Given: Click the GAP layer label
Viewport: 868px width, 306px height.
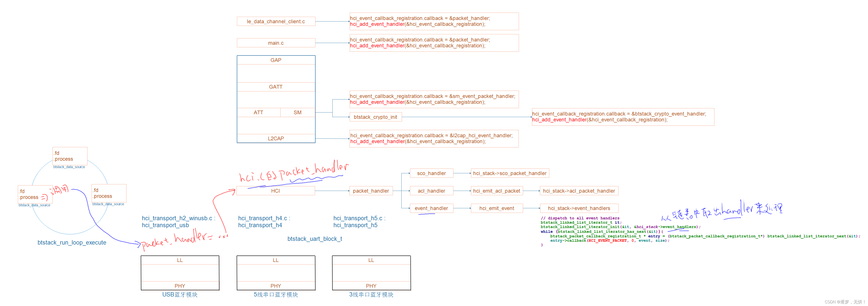Looking at the screenshot, I should click(x=276, y=60).
